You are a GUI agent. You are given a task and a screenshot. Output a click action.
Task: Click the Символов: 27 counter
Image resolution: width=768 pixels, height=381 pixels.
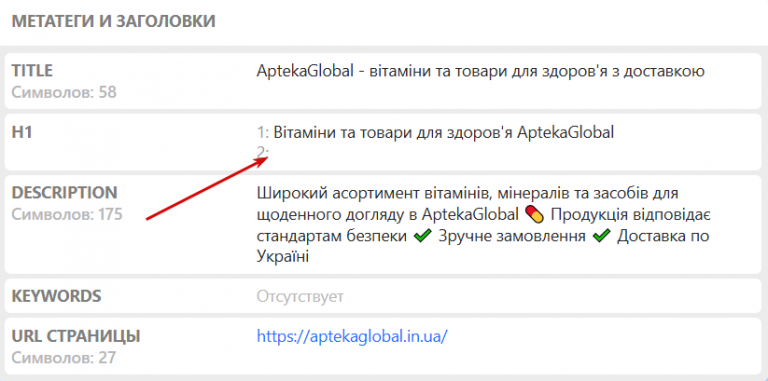(64, 357)
